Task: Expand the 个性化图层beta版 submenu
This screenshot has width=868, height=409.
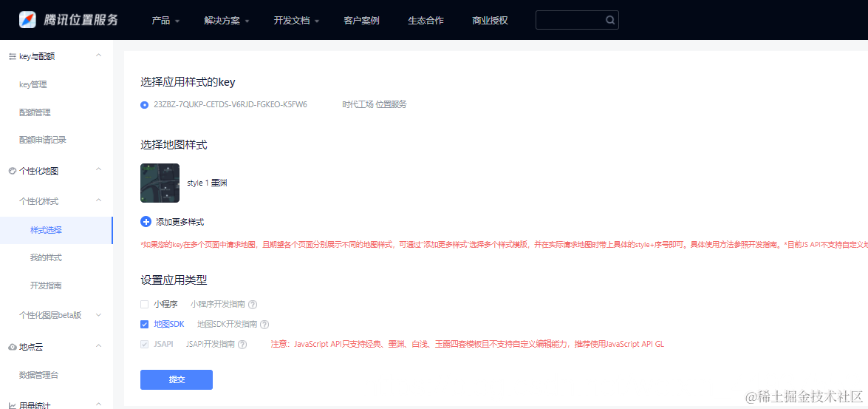Action: point(98,315)
